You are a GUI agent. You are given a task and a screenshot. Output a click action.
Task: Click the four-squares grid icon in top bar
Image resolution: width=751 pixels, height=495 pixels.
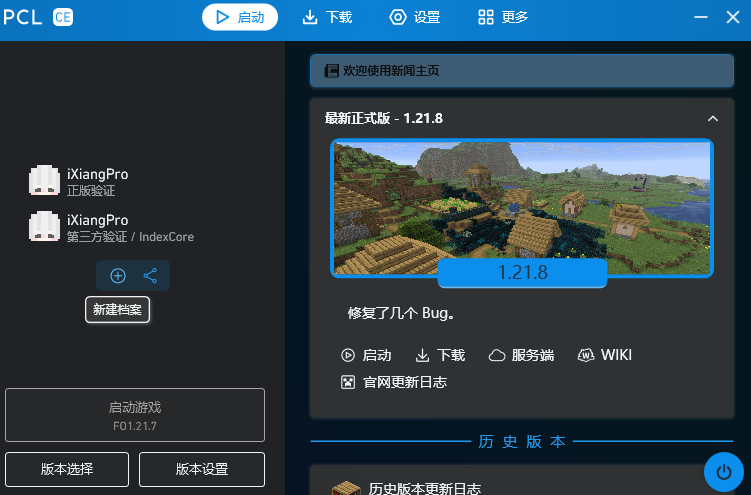486,17
